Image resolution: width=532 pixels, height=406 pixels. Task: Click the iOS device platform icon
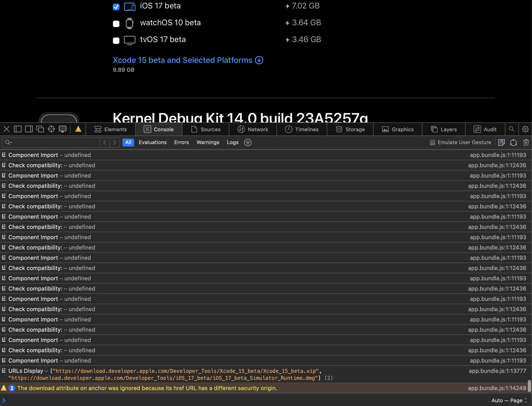click(x=130, y=7)
